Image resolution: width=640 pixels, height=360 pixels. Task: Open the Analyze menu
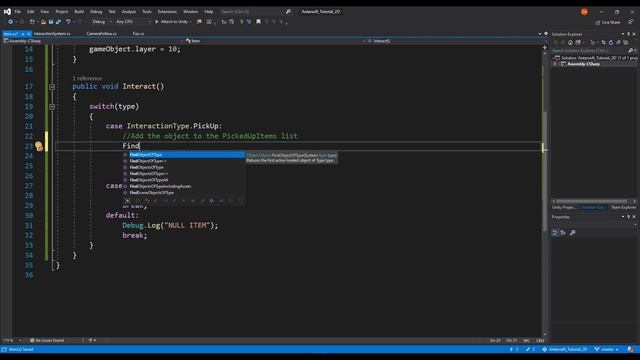(x=129, y=11)
